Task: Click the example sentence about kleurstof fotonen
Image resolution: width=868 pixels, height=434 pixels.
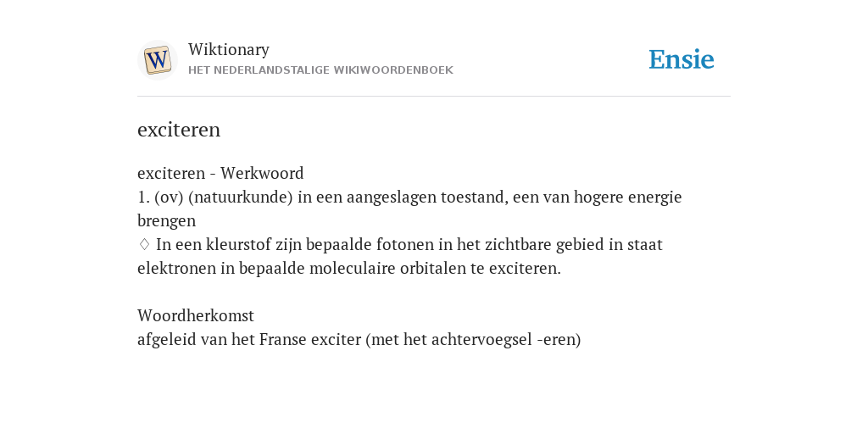Action: pyautogui.click(x=400, y=256)
